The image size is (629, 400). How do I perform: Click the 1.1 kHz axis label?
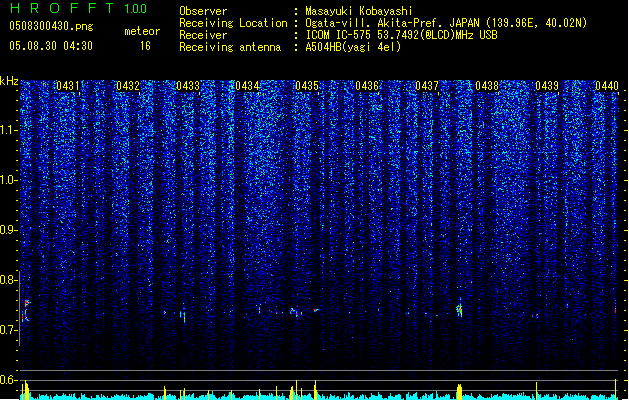8,130
